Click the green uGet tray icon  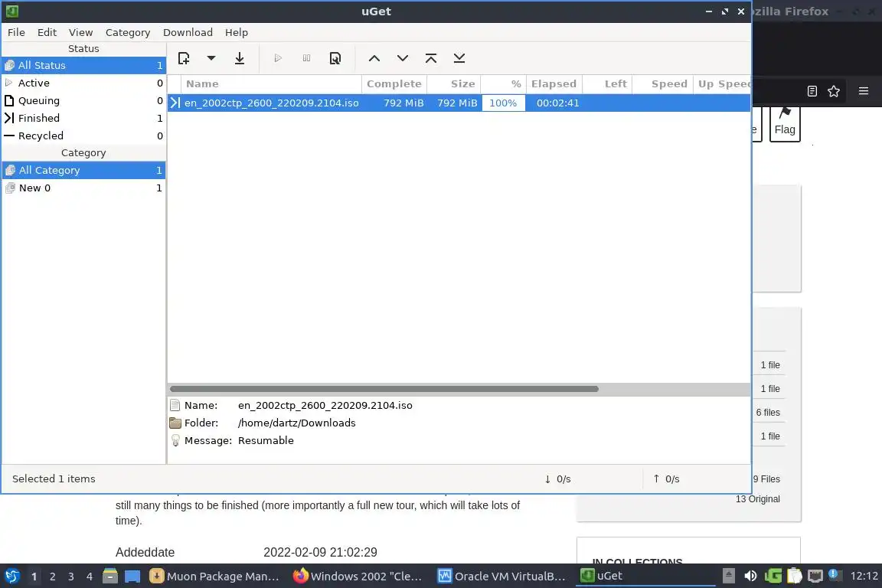pos(773,577)
